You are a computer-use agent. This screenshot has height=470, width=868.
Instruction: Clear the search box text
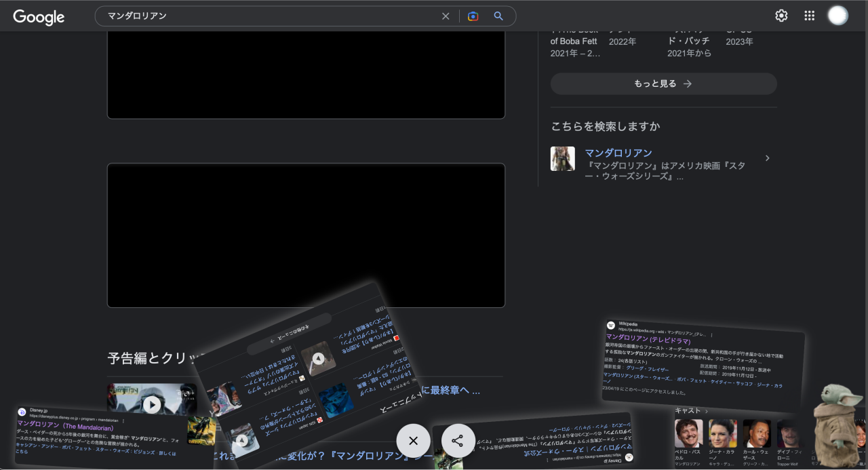coord(446,16)
